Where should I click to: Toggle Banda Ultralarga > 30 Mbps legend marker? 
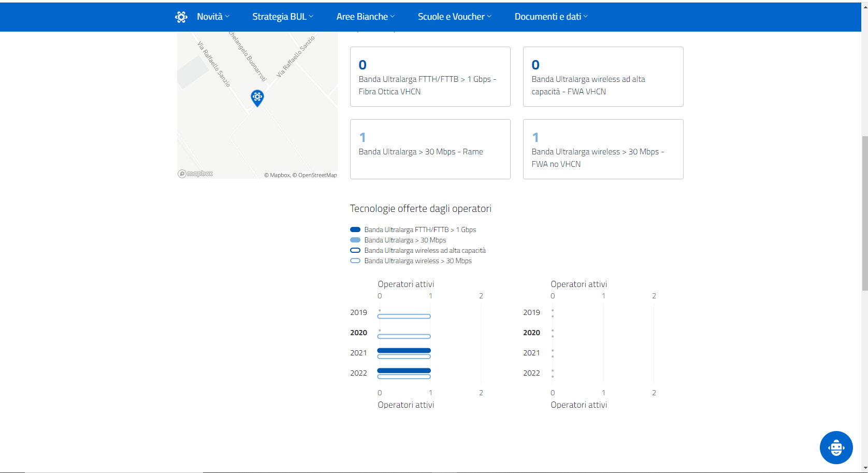click(355, 240)
